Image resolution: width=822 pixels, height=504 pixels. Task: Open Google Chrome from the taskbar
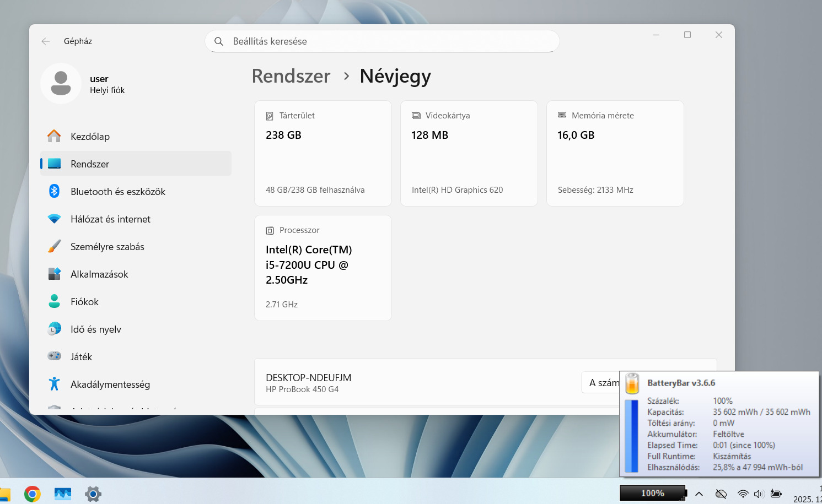point(33,494)
